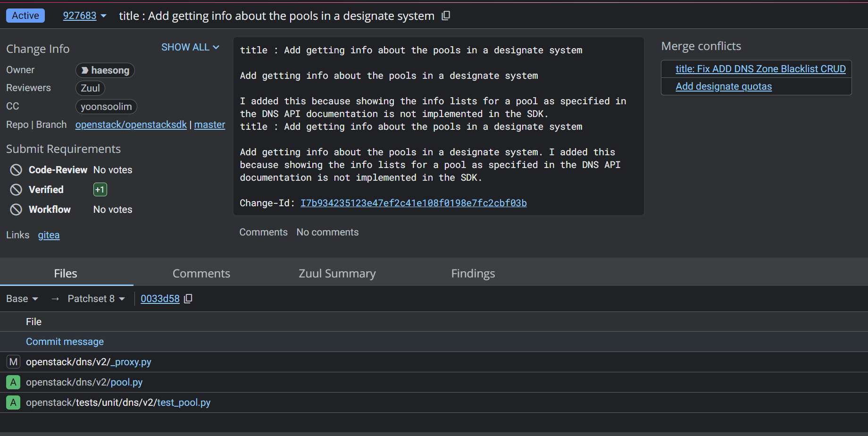Click the haesong owner chip
Image resolution: width=868 pixels, height=436 pixels.
(105, 70)
